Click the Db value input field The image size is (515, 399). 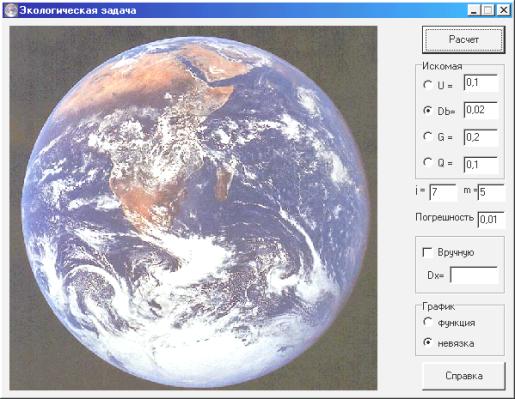[481, 110]
